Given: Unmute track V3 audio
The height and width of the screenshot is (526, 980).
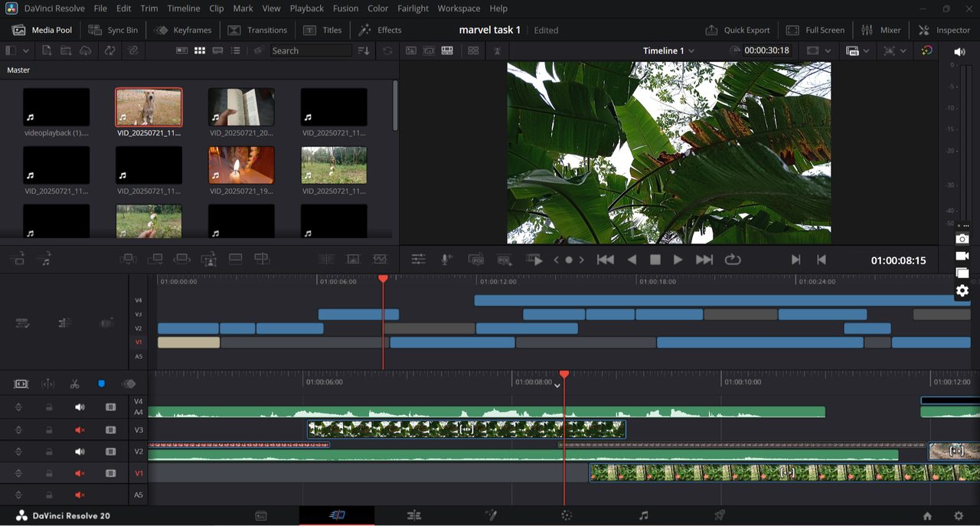Looking at the screenshot, I should [80, 430].
